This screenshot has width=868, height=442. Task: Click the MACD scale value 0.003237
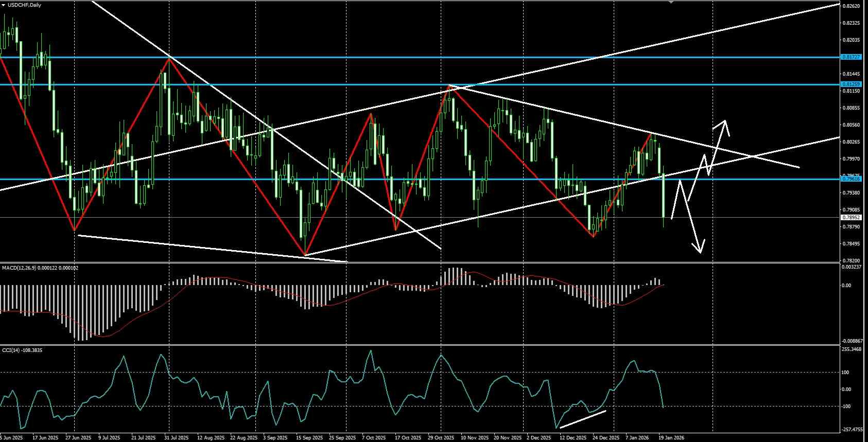point(852,267)
